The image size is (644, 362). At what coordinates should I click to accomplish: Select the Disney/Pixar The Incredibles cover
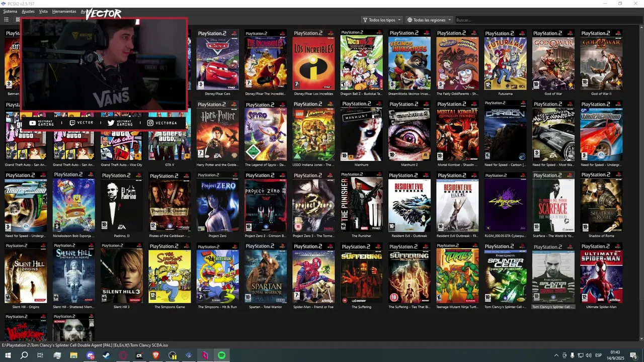click(x=266, y=60)
